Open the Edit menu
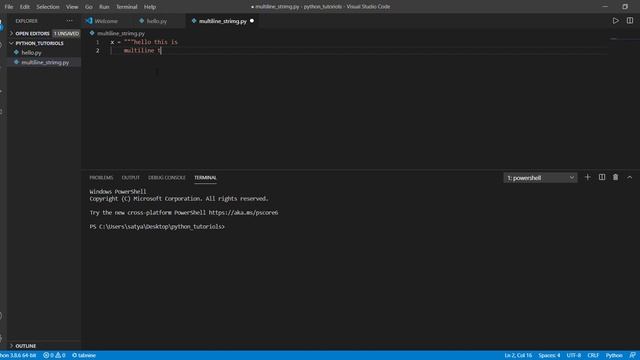 tap(24, 7)
